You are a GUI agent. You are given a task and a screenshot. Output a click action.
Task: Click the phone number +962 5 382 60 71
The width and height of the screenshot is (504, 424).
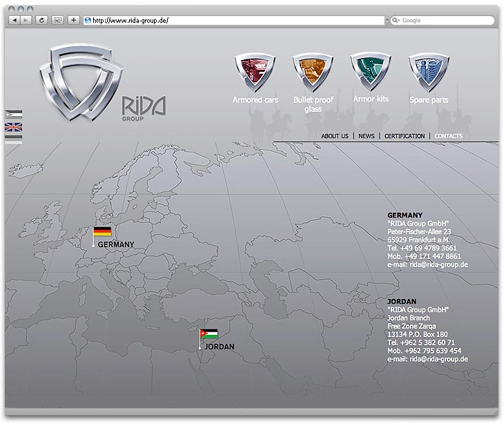(x=427, y=343)
